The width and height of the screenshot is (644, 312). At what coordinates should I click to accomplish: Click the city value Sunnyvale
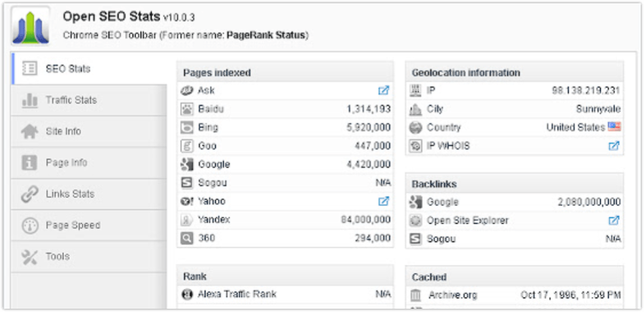[x=598, y=109]
